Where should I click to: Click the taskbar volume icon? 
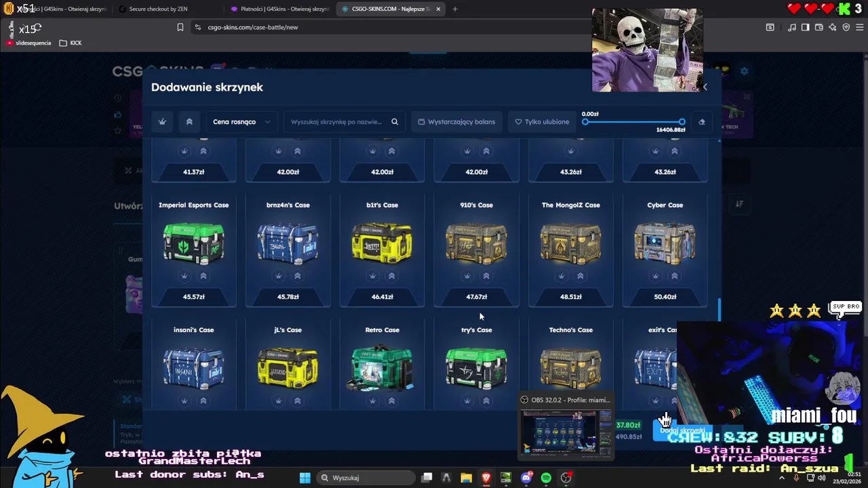point(822,478)
